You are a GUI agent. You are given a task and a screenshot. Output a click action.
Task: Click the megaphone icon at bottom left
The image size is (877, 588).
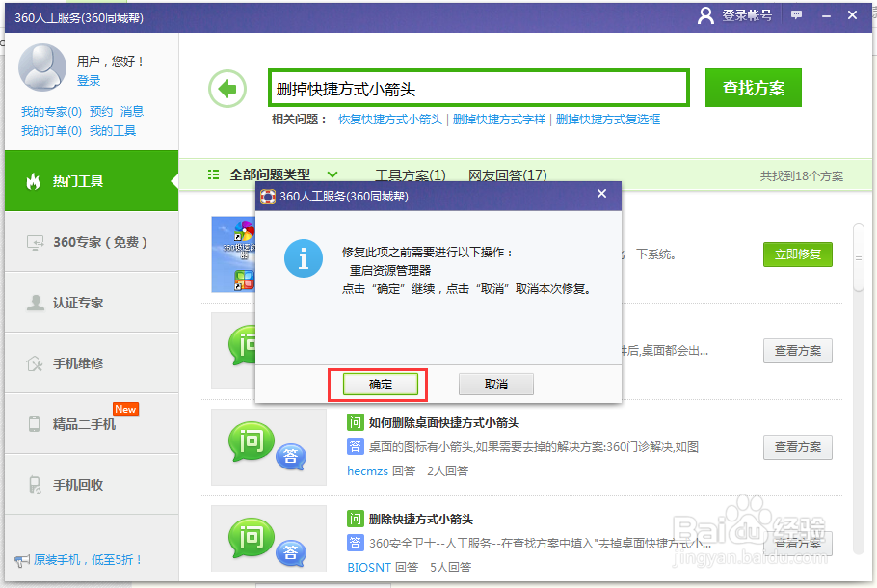[22, 560]
